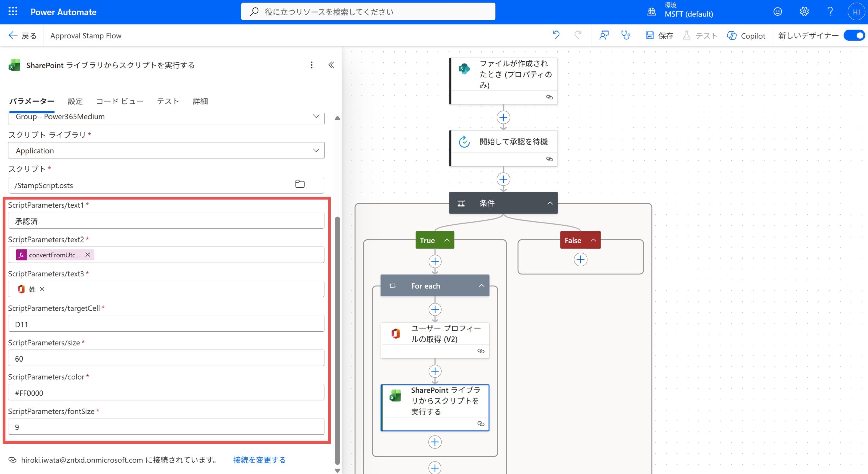The height and width of the screenshot is (474, 868).
Task: Open the Flow checker stethoscope icon
Action: (626, 35)
